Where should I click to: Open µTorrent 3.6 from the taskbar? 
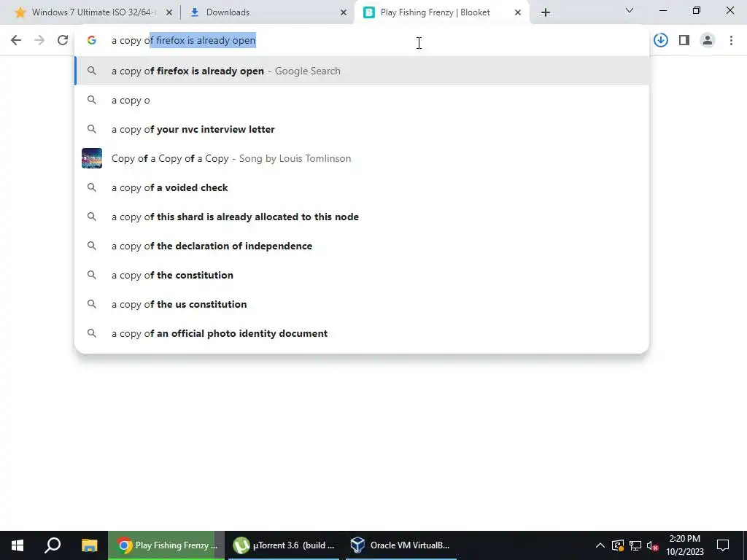pyautogui.click(x=284, y=545)
